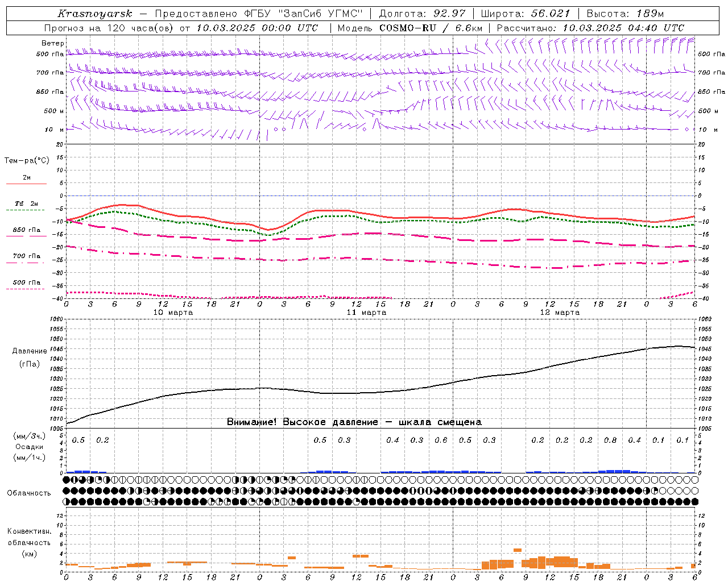
Task: Click the date label 10 марта
Action: (173, 313)
